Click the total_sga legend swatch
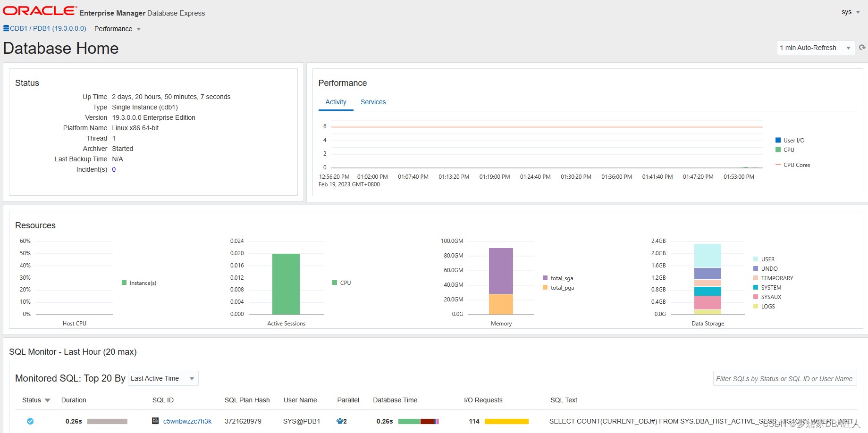Screen dimensions: 868x433 [x=545, y=278]
